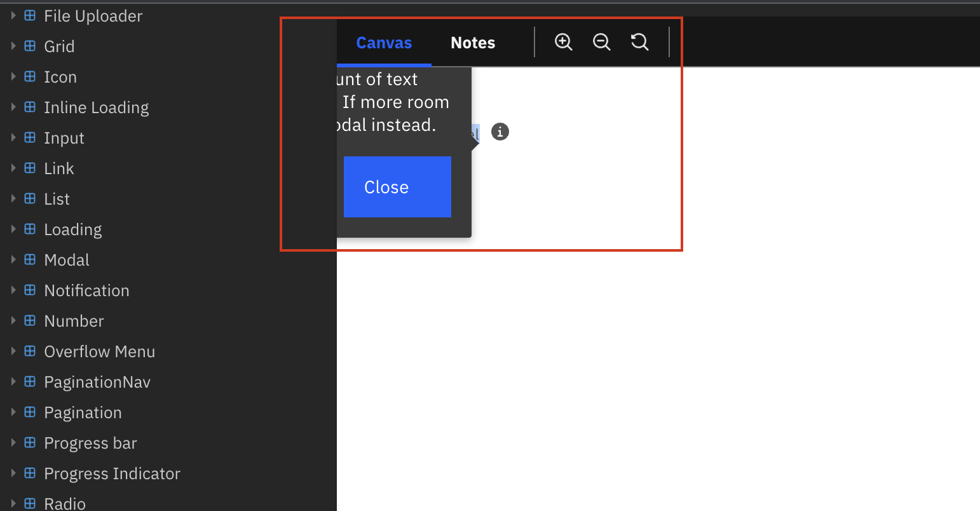
Task: Select the Input component icon
Action: [x=30, y=138]
